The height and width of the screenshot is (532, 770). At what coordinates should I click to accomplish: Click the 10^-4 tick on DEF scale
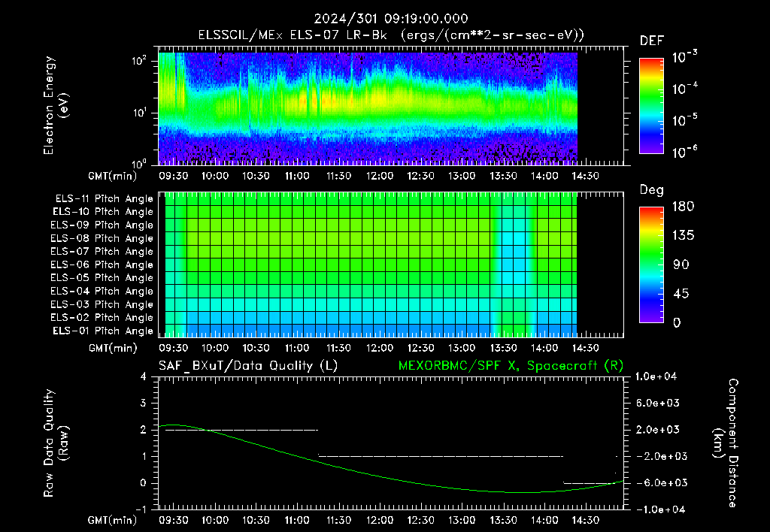684,89
